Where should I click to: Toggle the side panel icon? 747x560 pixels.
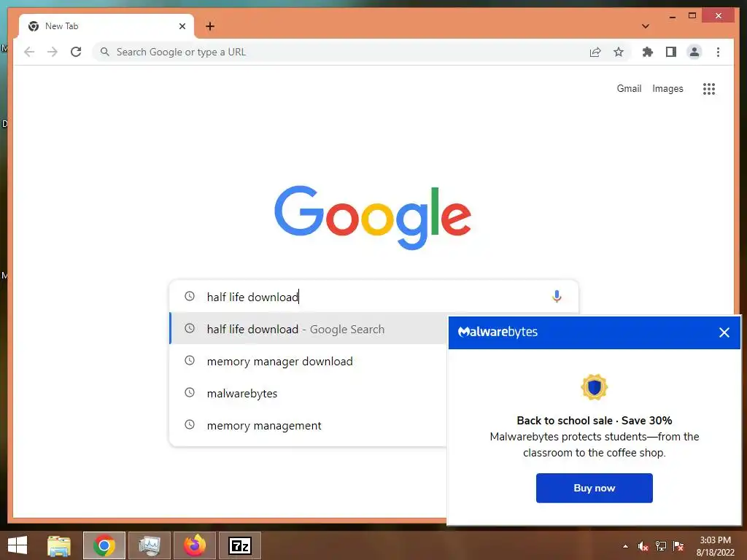671,52
